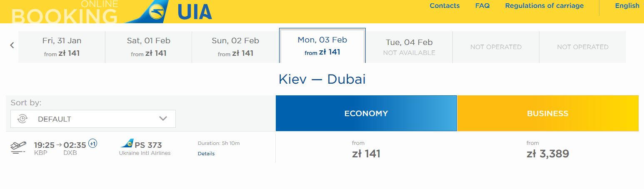View flight Details for PS 373
This screenshot has width=644, height=189.
click(206, 154)
